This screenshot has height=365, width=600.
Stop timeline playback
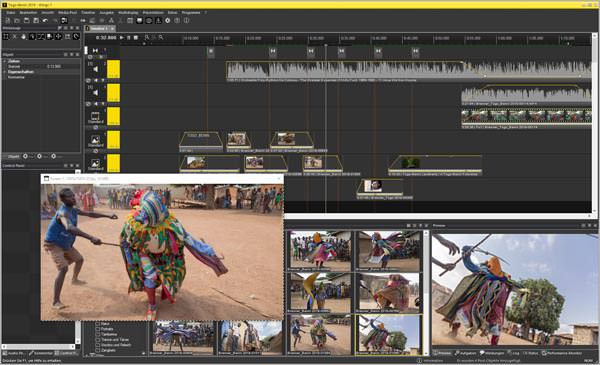[135, 38]
